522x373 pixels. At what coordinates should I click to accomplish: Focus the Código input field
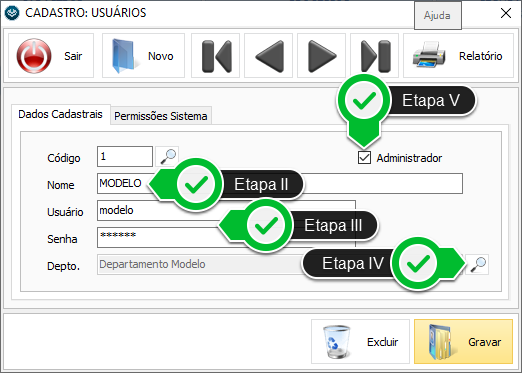click(125, 156)
